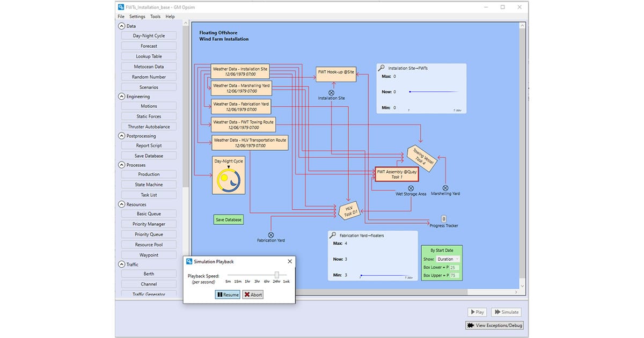Open the Settings menu
The width and height of the screenshot is (644, 338).
(x=137, y=17)
